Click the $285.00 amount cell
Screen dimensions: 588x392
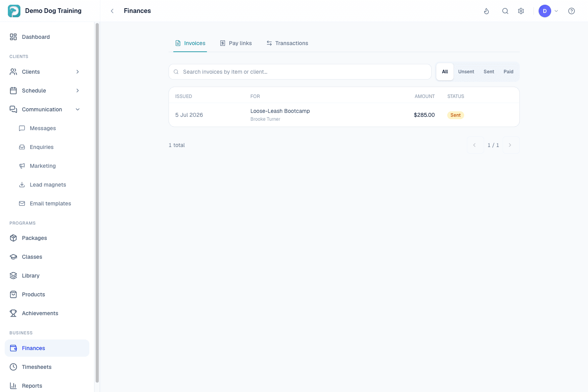[x=424, y=115]
